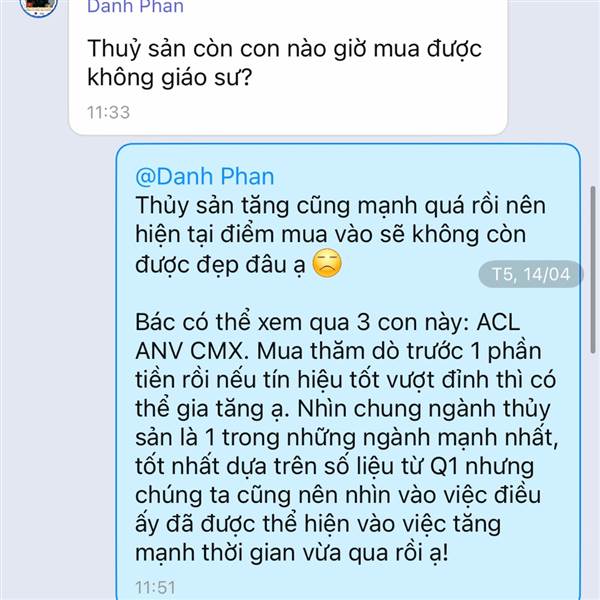This screenshot has width=600, height=600.
Task: Select Danh Phan's question about thuỷ sản
Action: coord(284,63)
